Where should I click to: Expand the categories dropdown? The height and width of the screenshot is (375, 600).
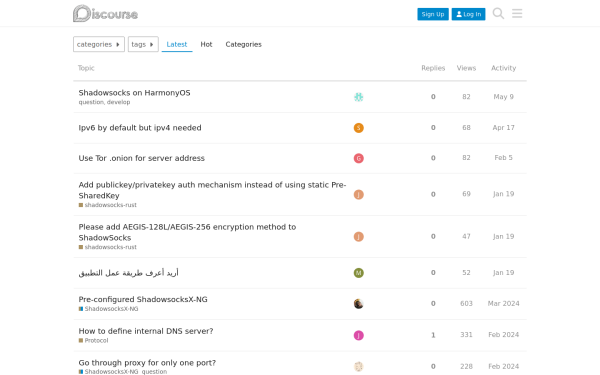coord(99,44)
